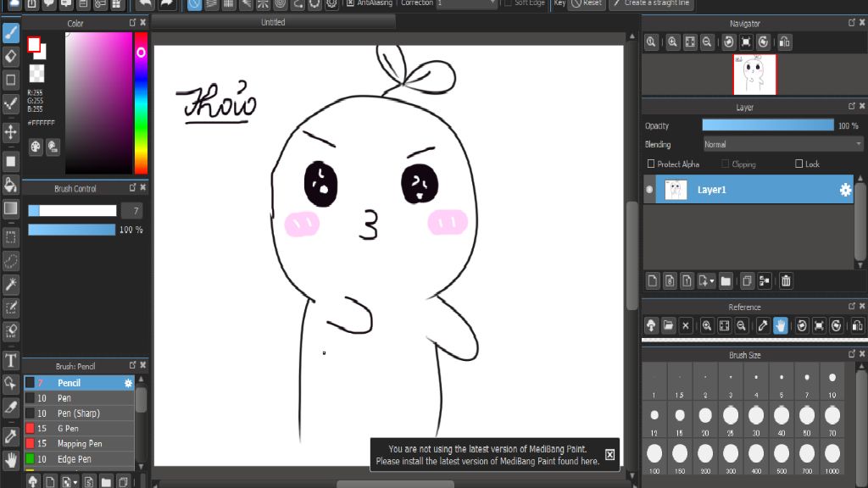
Task: Toggle the AntiAliasing checkbox
Action: 350,3
